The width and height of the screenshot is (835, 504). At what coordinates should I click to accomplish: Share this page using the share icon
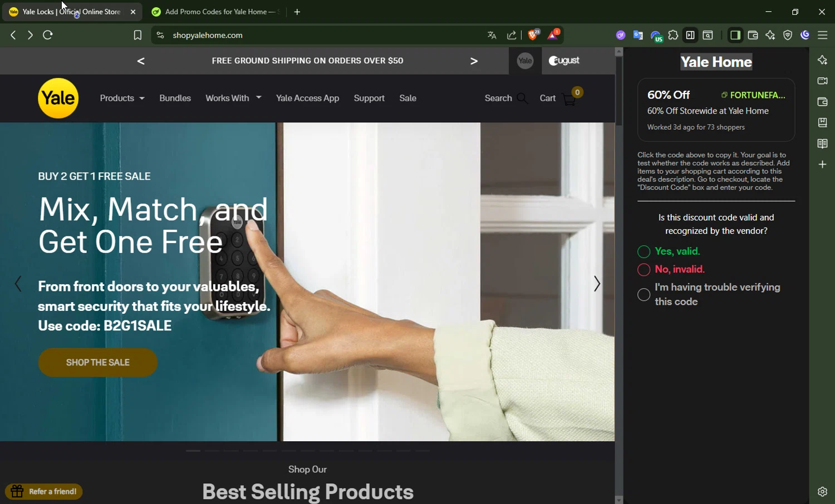point(512,35)
